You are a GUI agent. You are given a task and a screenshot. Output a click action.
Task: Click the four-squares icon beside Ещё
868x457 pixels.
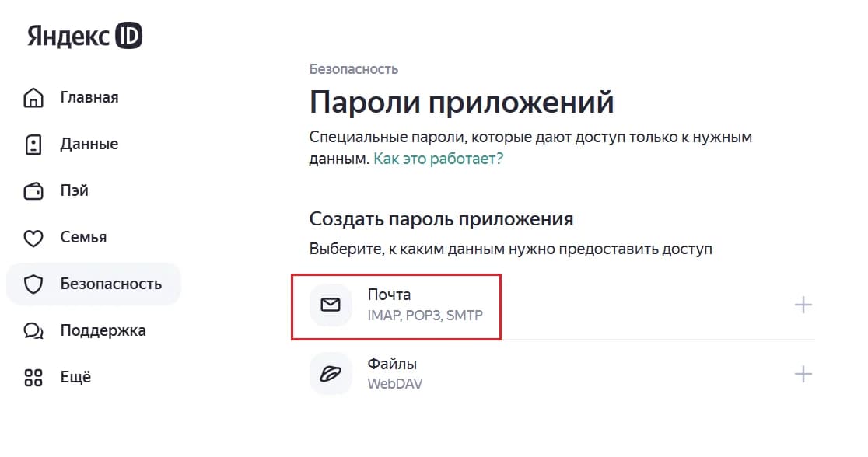click(x=33, y=377)
